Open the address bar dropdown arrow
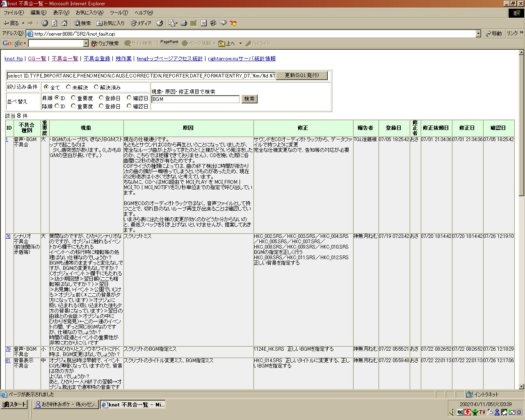 pyautogui.click(x=478, y=34)
